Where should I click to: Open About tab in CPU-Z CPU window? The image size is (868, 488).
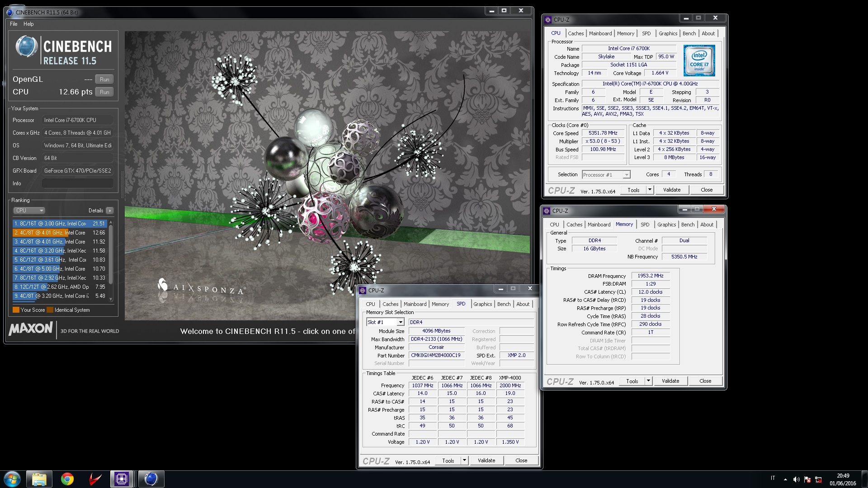(708, 33)
